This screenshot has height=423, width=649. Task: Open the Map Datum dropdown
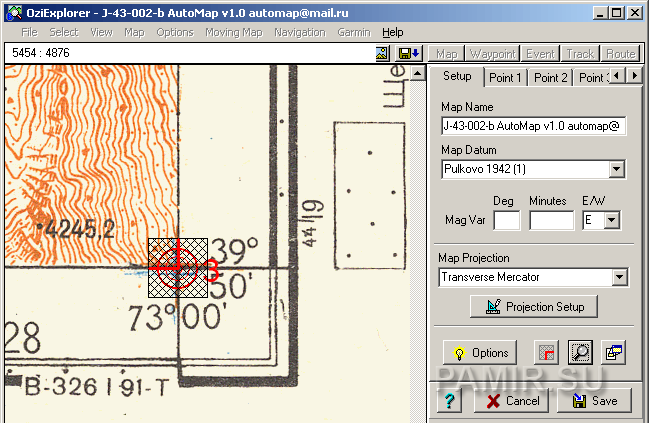point(616,169)
